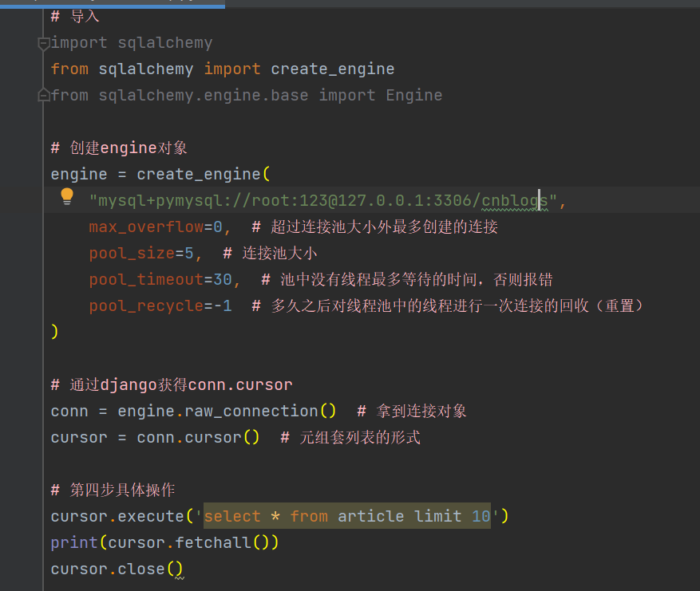Click the print keyword
This screenshot has height=591, width=700.
74,543
